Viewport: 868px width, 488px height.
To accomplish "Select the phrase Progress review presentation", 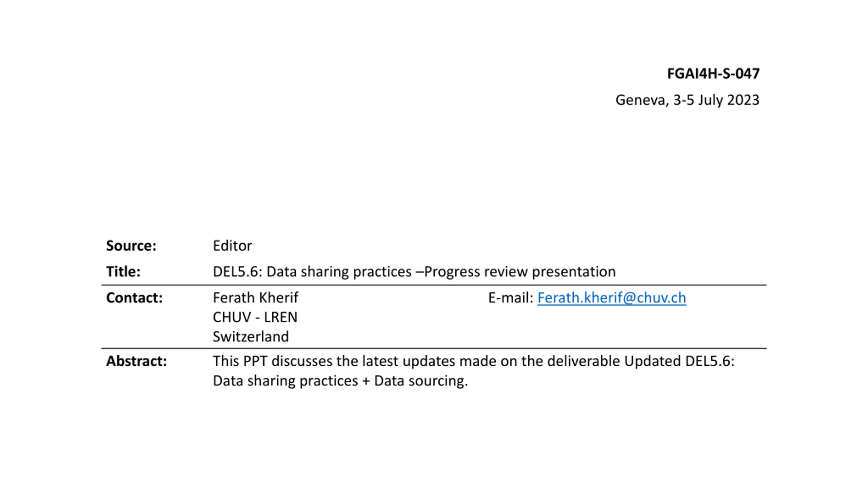I will coord(520,272).
